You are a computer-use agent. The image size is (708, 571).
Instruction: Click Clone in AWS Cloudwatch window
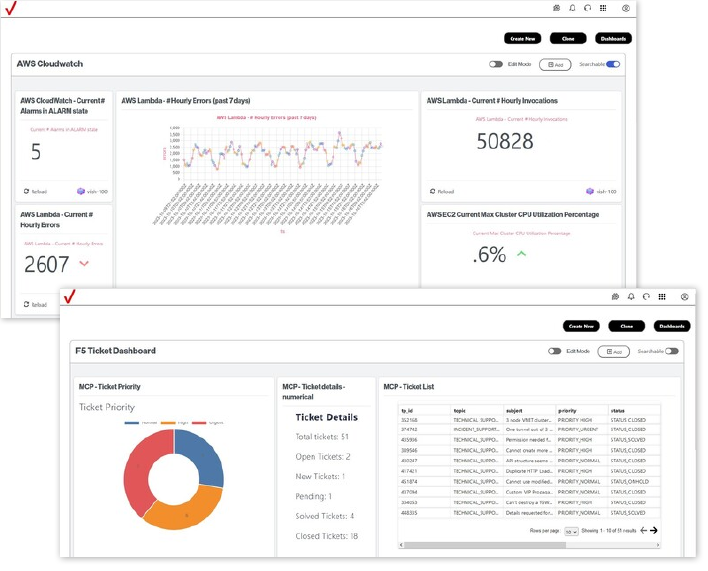coord(568,39)
